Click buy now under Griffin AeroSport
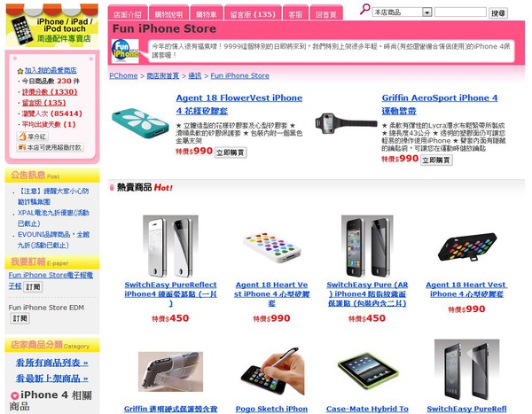 [436, 160]
